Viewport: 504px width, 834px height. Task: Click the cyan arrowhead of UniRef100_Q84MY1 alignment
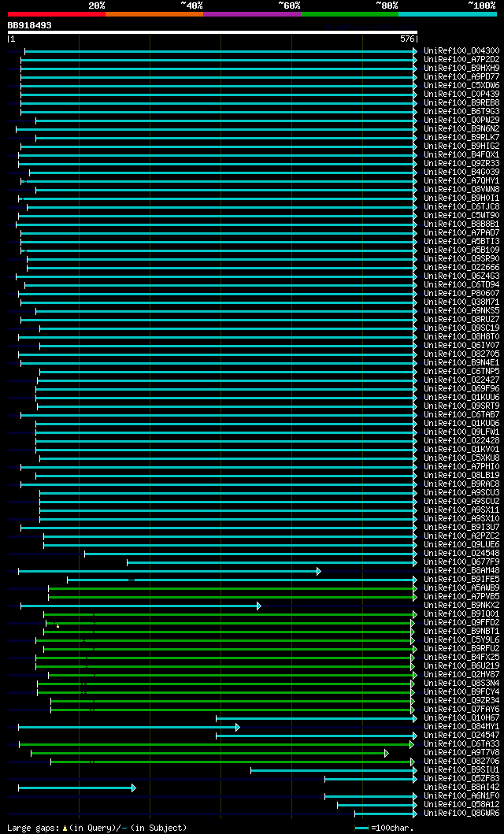click(x=238, y=727)
